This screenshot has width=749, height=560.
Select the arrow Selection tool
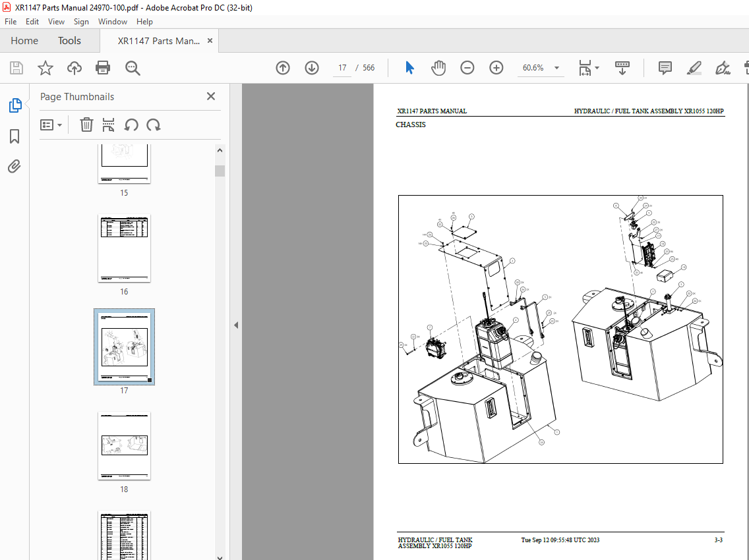click(x=409, y=68)
